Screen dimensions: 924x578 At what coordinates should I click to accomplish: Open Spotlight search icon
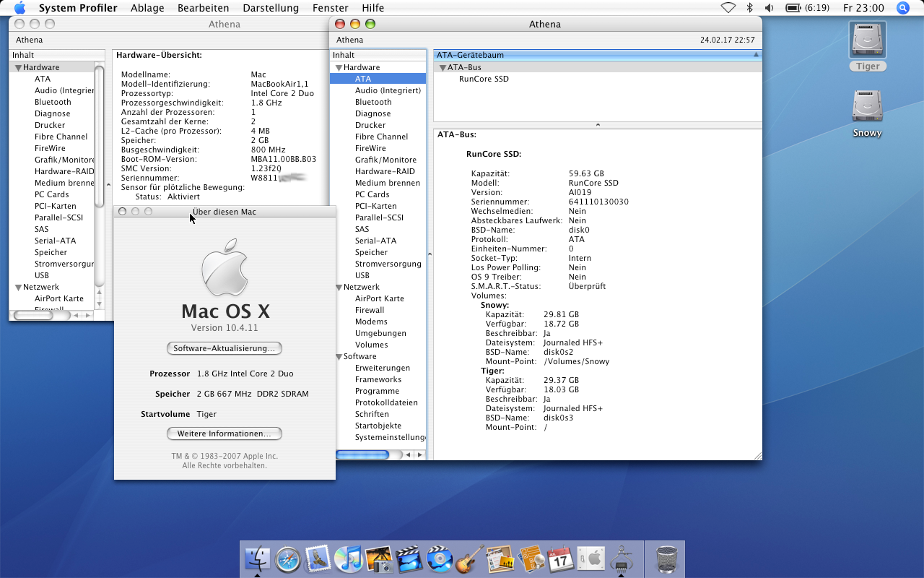(902, 8)
